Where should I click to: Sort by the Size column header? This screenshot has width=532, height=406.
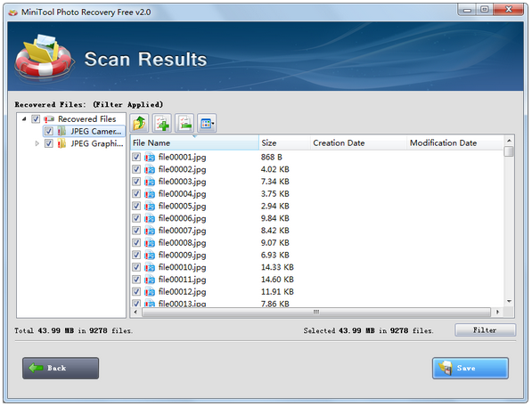pos(284,143)
